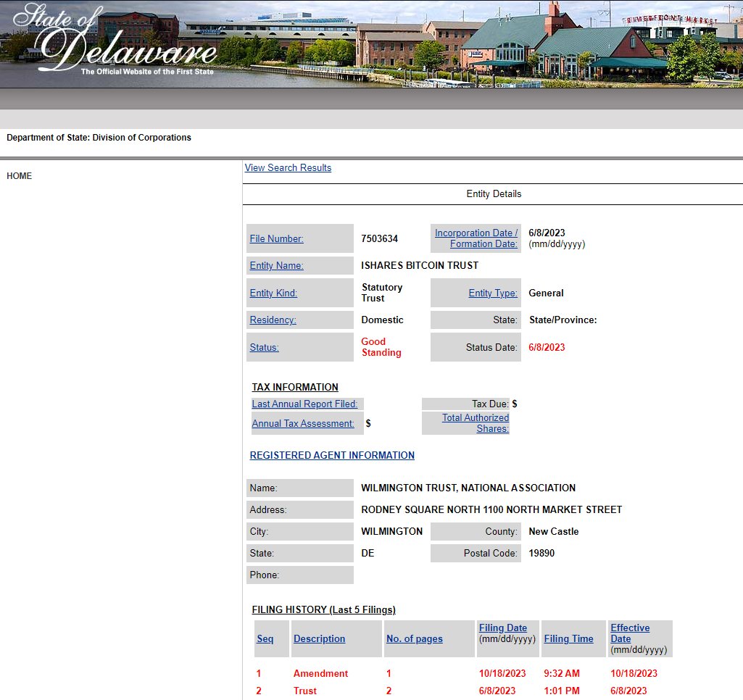This screenshot has height=700, width=743.
Task: Click filing time 9:32 AM
Action: pos(562,673)
